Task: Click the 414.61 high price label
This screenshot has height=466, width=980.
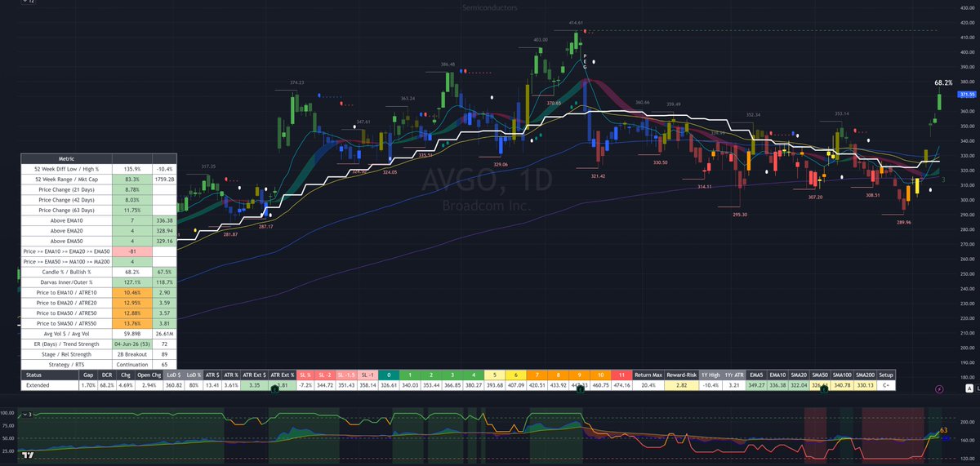Action: coord(577,24)
